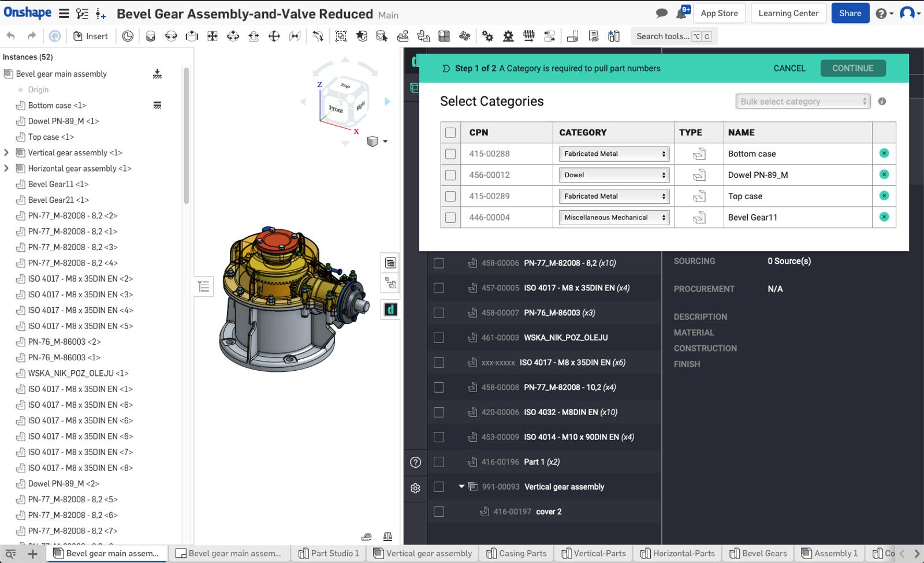Click the undo arrow in toolbar
This screenshot has height=563, width=924.
click(x=11, y=36)
